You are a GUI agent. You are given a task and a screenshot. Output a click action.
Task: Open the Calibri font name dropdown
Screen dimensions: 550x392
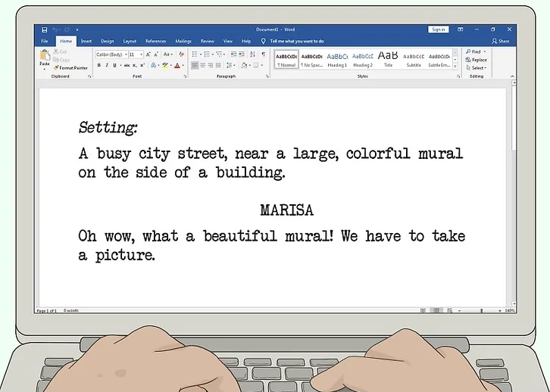tap(111, 54)
